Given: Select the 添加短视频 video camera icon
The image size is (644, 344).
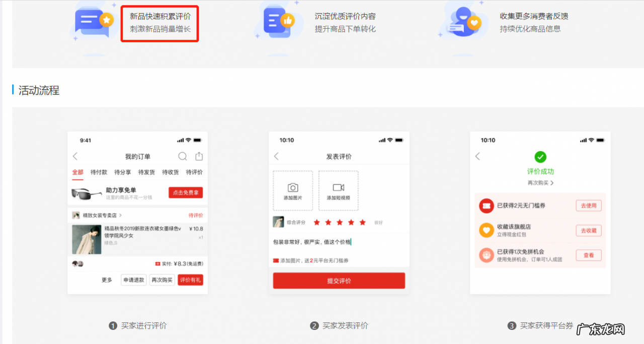Looking at the screenshot, I should (x=338, y=187).
